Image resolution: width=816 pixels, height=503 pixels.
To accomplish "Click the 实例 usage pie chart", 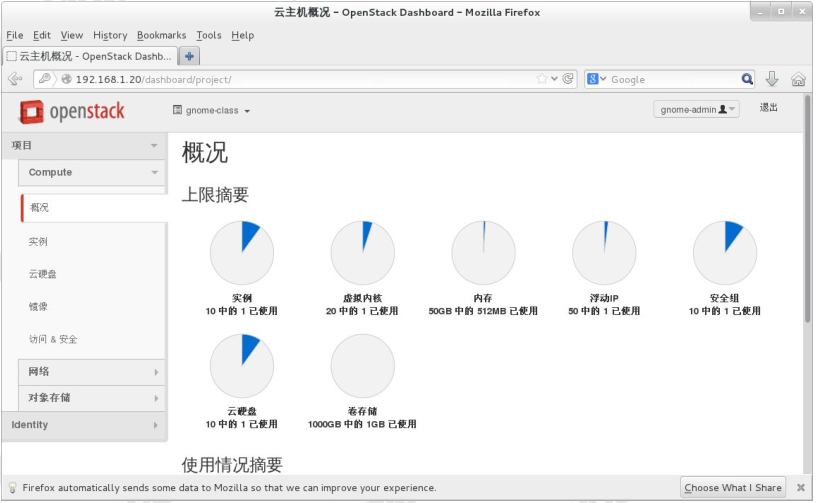I will 242,253.
